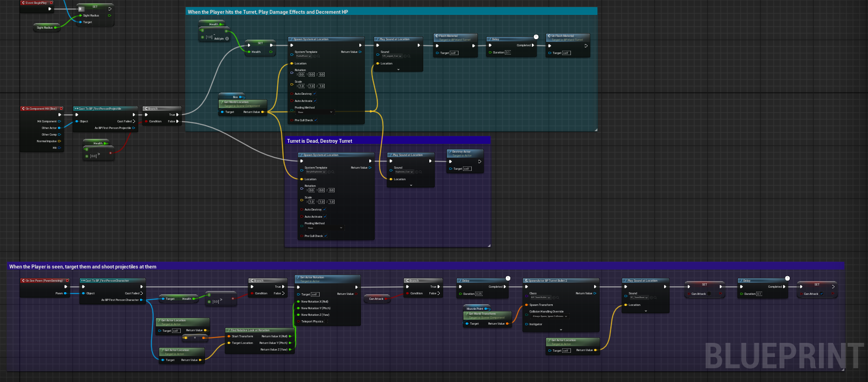The width and height of the screenshot is (868, 382).
Task: Select the Normal Impulse output pin
Action: pyautogui.click(x=60, y=141)
